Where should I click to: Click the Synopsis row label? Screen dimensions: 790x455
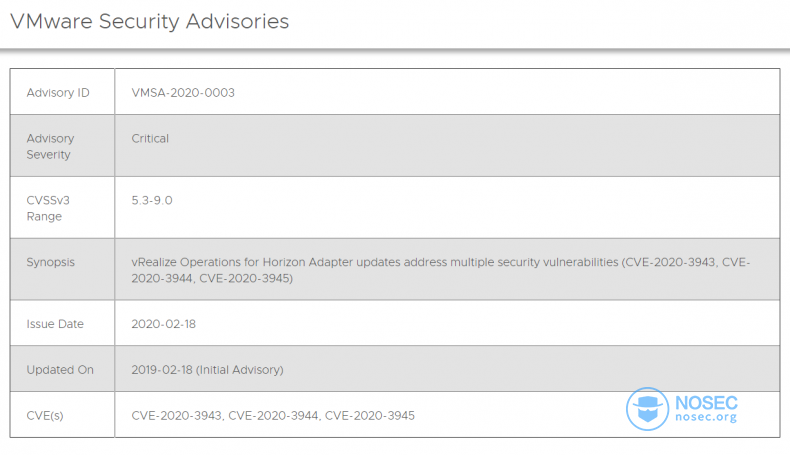[x=50, y=263]
